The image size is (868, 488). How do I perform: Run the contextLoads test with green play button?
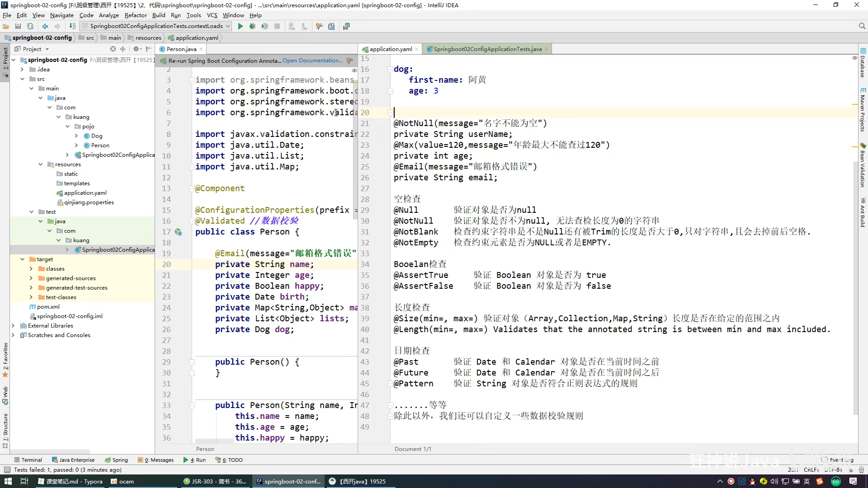[x=241, y=26]
